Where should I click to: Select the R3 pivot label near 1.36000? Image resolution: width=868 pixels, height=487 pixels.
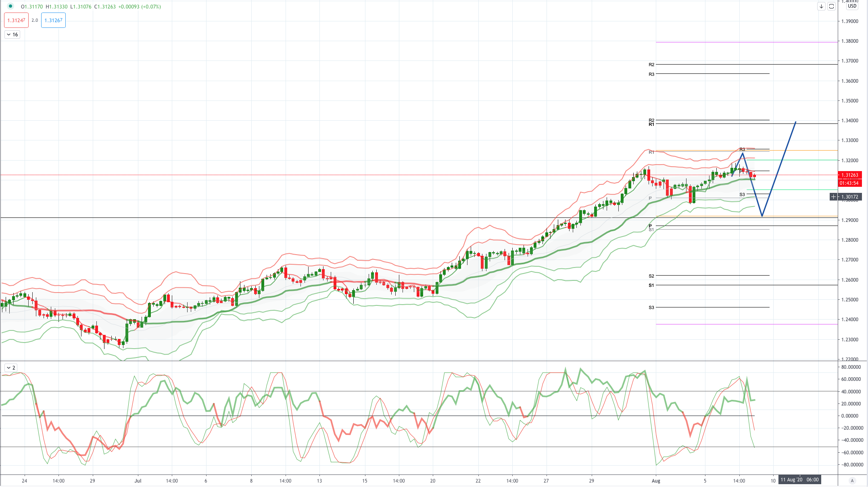pos(651,74)
